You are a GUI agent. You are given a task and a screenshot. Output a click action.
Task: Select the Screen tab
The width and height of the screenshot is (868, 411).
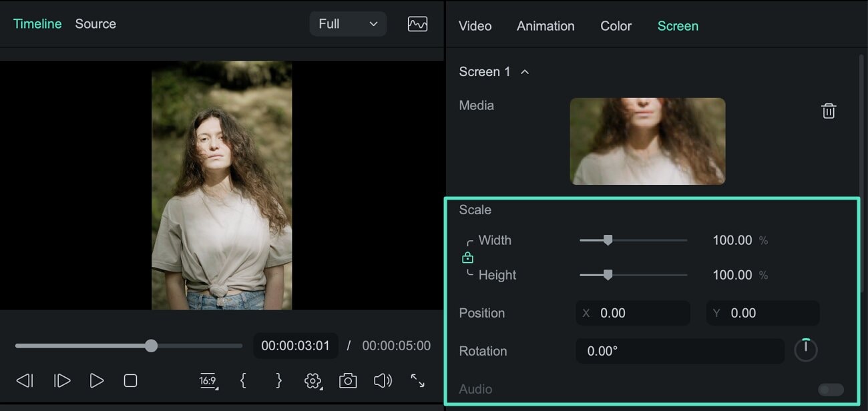[678, 26]
